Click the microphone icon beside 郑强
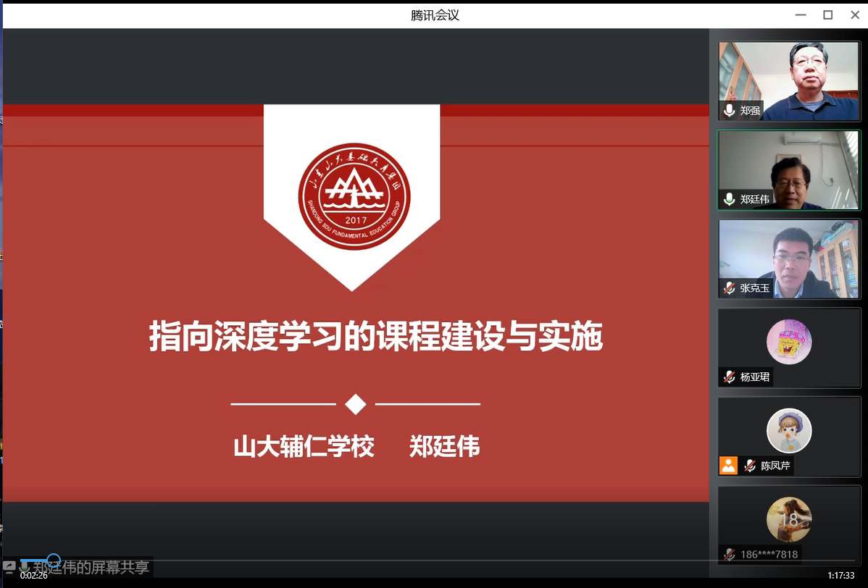Viewport: 868px width, 588px height. [730, 111]
